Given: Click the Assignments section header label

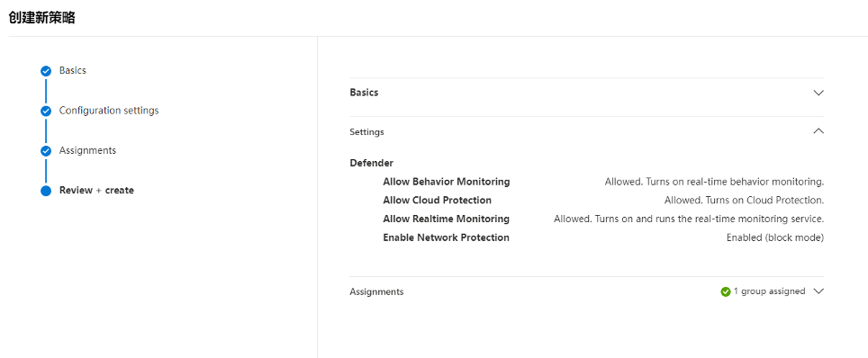Looking at the screenshot, I should 376,291.
